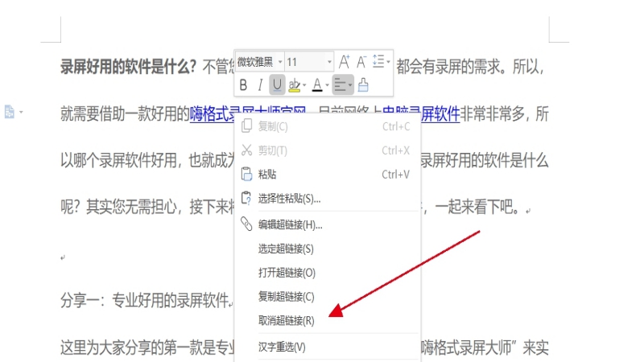Select the format painter brush icon
The image size is (644, 362).
[363, 84]
